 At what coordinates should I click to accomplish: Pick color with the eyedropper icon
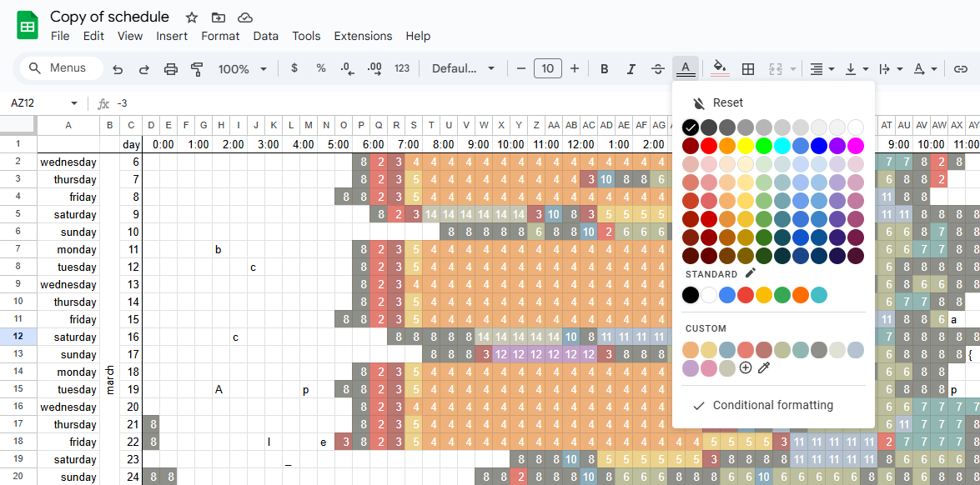pyautogui.click(x=763, y=367)
